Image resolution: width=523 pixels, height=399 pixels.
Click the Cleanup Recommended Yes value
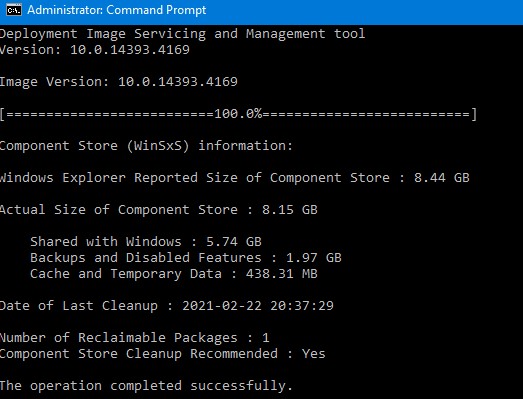click(314, 354)
